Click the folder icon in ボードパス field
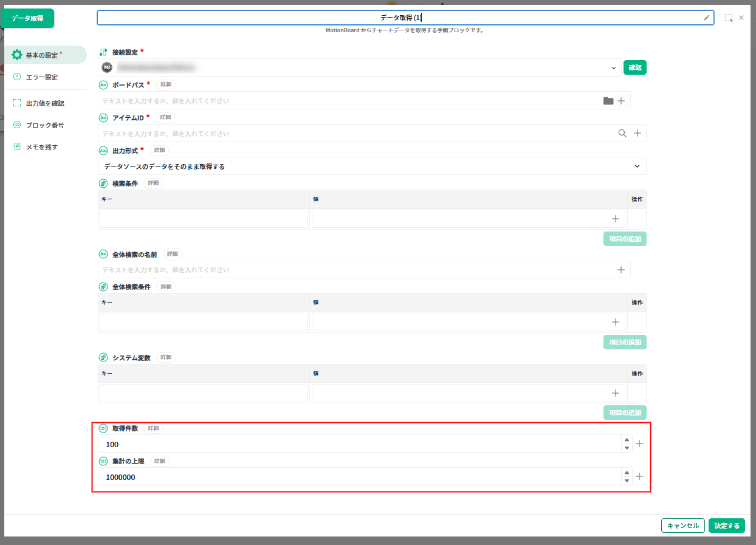756x545 pixels. pos(608,101)
